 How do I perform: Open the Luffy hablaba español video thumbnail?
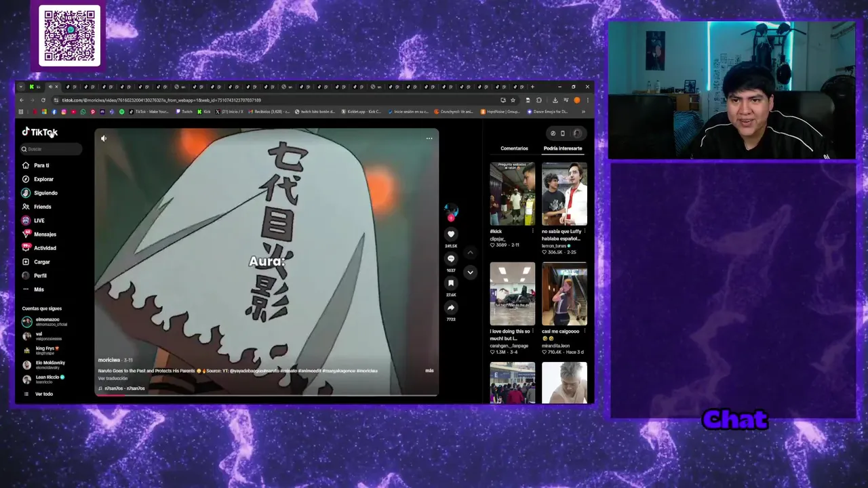[564, 194]
